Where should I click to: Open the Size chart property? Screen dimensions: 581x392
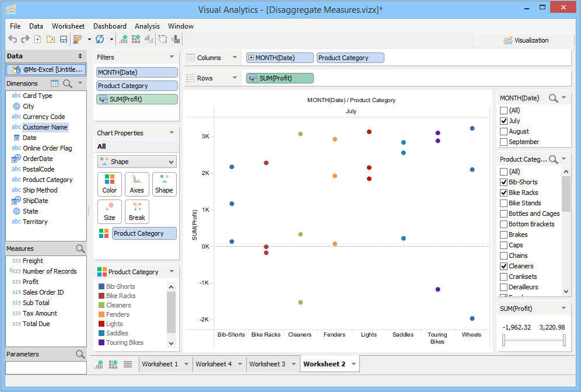[x=109, y=212]
